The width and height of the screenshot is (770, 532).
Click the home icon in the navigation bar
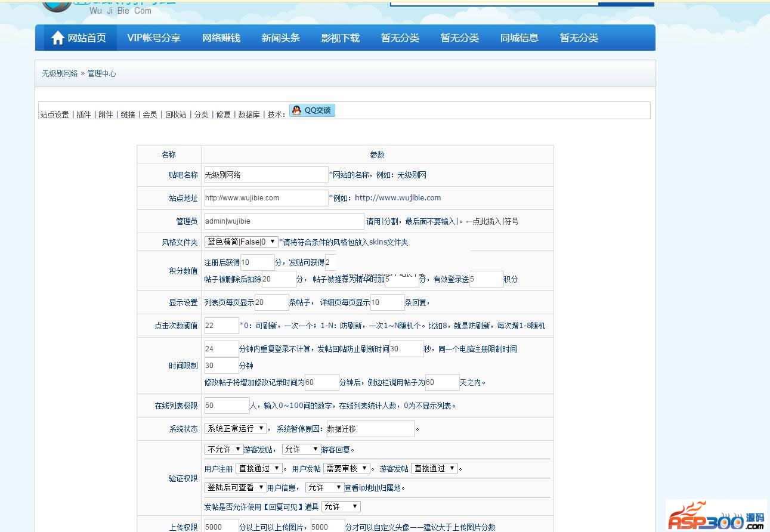pyautogui.click(x=58, y=38)
